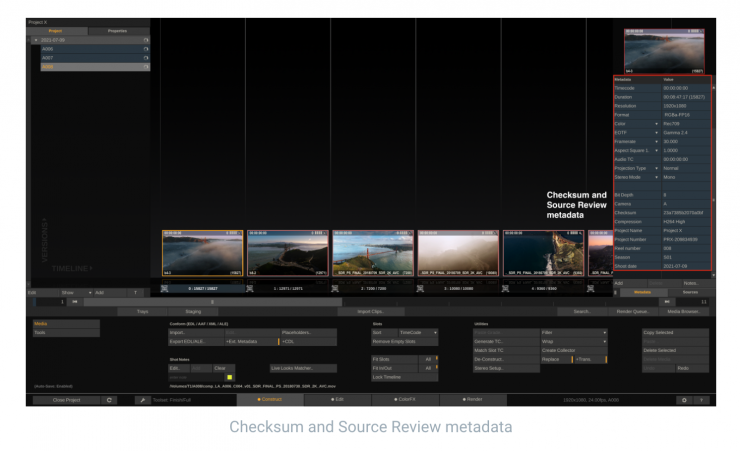740x451 pixels.
Task: Click the icon on the 2021-07-09 row
Action: pos(146,40)
